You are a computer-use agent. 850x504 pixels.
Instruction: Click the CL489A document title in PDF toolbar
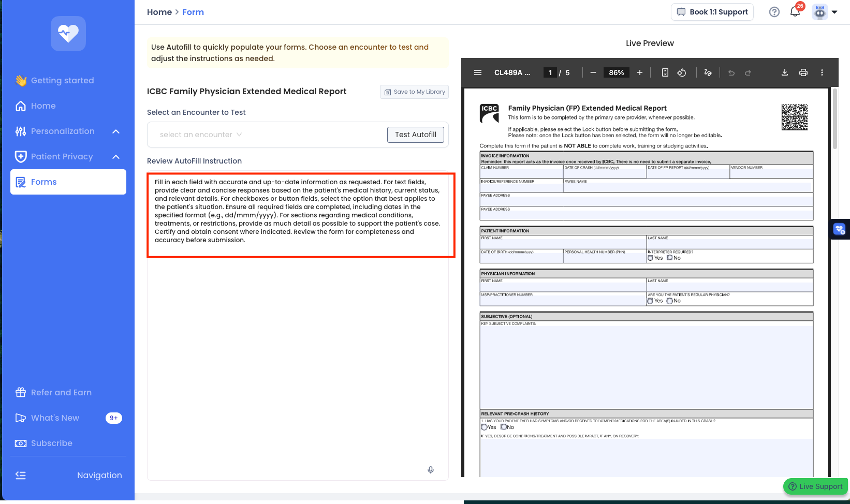click(x=512, y=72)
